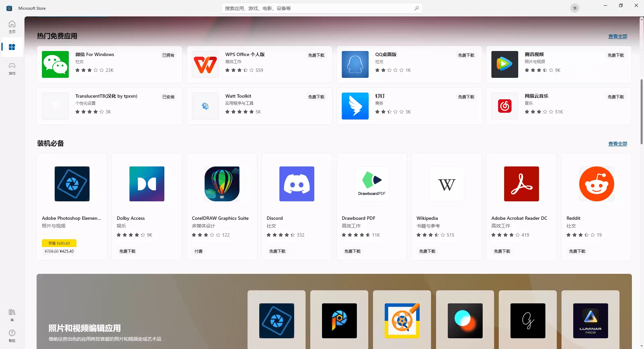Image resolution: width=644 pixels, height=349 pixels.
Task: Click the QQ desktop app icon
Action: pyautogui.click(x=355, y=64)
